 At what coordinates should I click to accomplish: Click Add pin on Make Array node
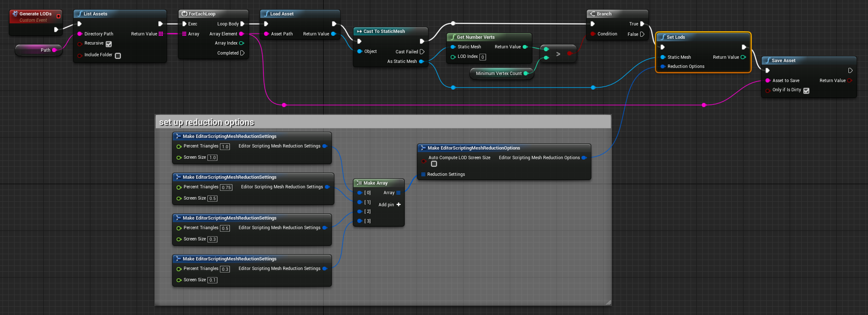(x=389, y=205)
